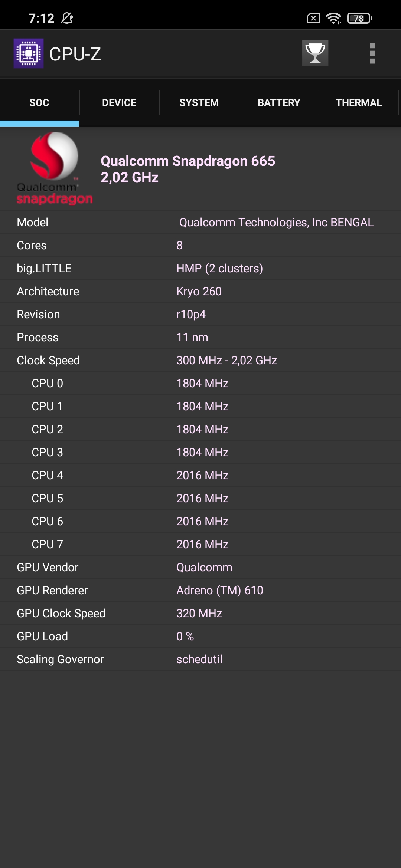
Task: Tap the battery level indicator
Action: [x=359, y=18]
